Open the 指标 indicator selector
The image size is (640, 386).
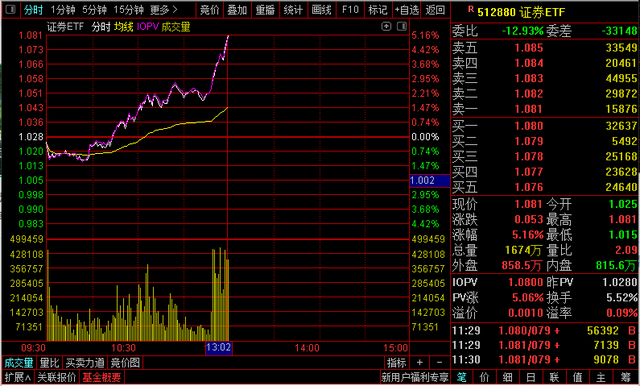click(x=396, y=362)
